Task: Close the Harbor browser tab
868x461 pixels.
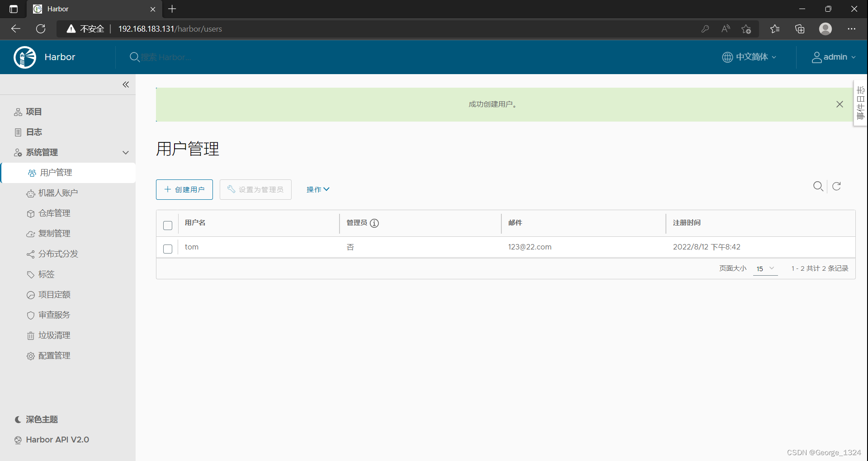Action: (x=153, y=9)
